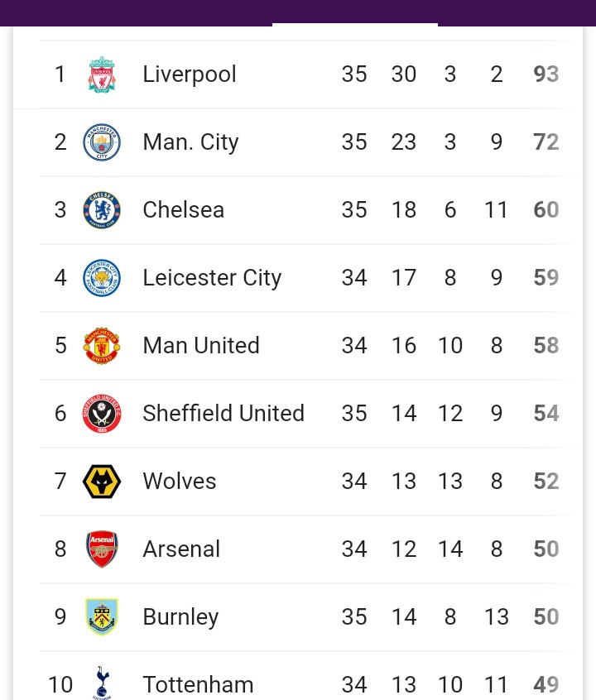The width and height of the screenshot is (596, 700).
Task: Click Liverpool's 93 points total
Action: coord(546,74)
